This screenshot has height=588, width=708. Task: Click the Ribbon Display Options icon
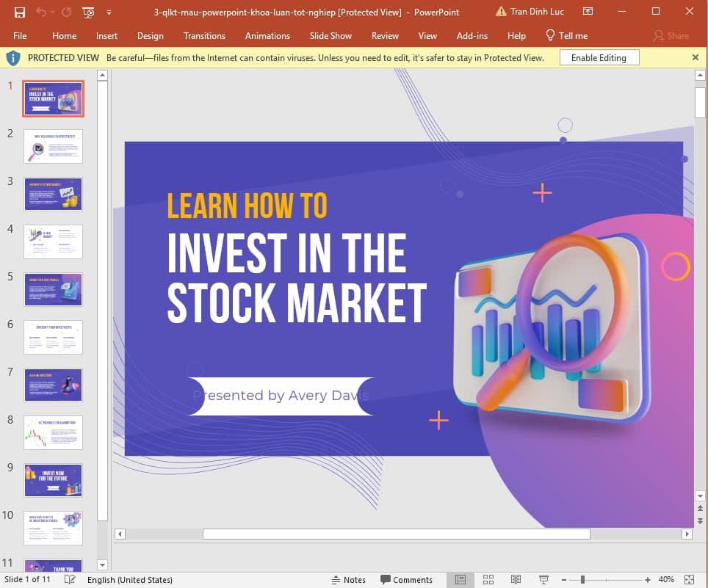pos(587,11)
